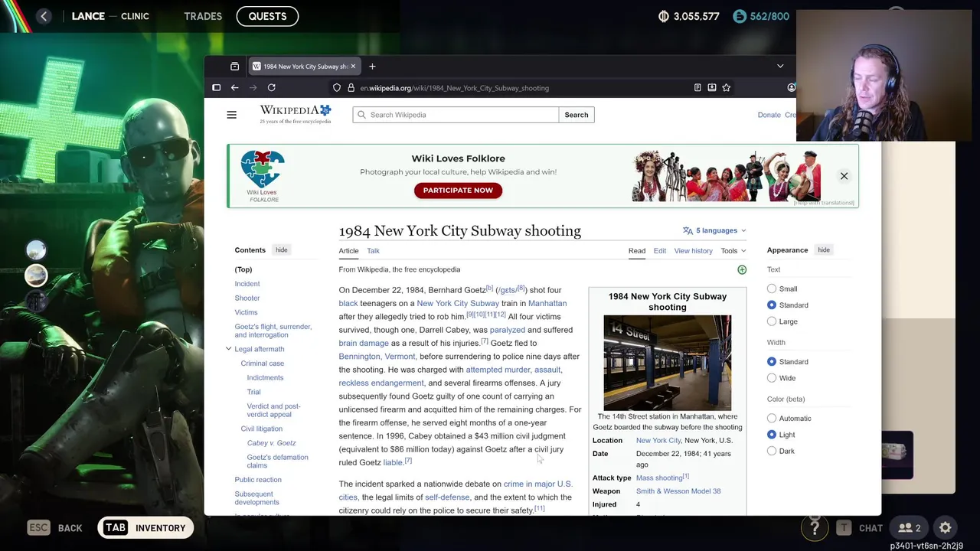Viewport: 980px width, 551px height.
Task: Click the game back arrow beside LANCE
Action: [x=44, y=16]
